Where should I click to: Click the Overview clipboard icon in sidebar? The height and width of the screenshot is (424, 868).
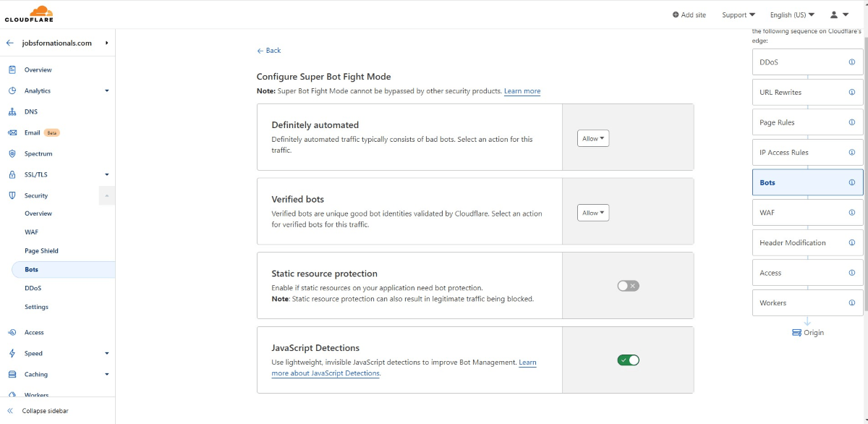(12, 69)
